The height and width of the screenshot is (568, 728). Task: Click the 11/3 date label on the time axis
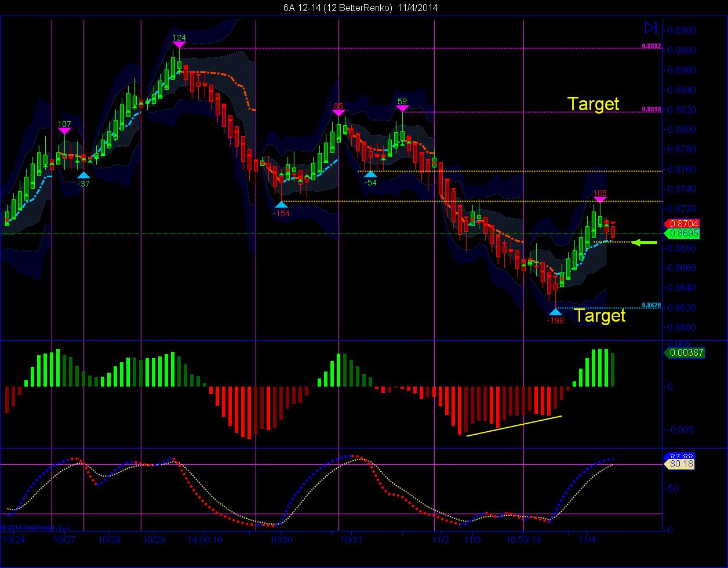pyautogui.click(x=472, y=539)
